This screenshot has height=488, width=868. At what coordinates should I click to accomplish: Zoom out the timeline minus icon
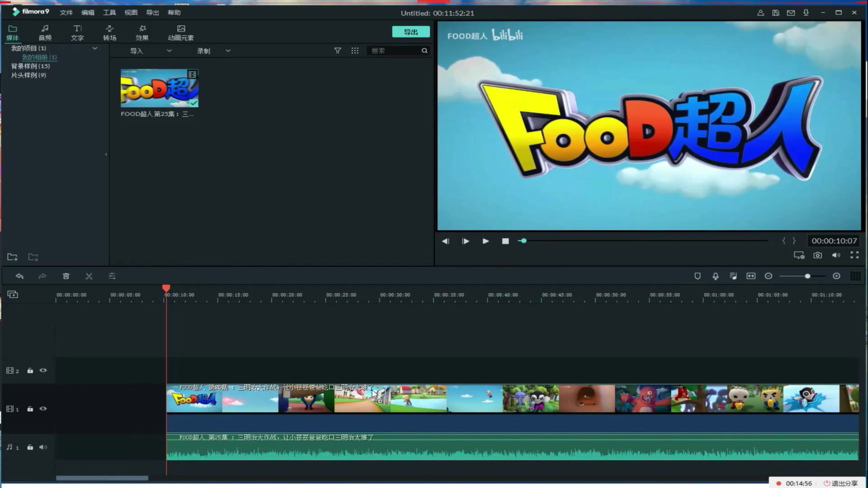[x=769, y=276]
